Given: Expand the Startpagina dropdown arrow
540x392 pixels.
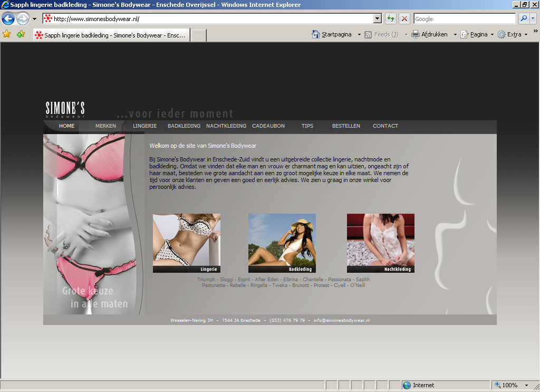Looking at the screenshot, I should click(359, 34).
